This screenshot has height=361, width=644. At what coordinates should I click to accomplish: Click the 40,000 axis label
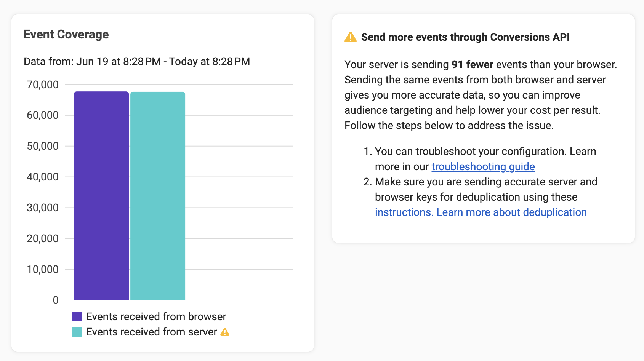click(43, 177)
